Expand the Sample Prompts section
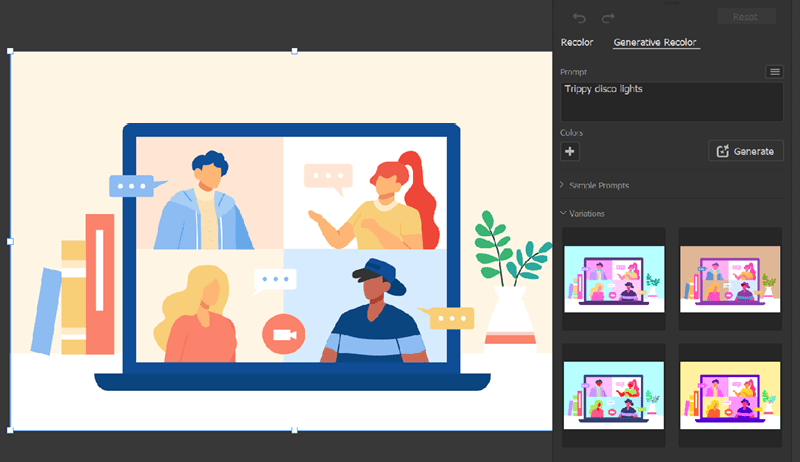 (x=595, y=185)
